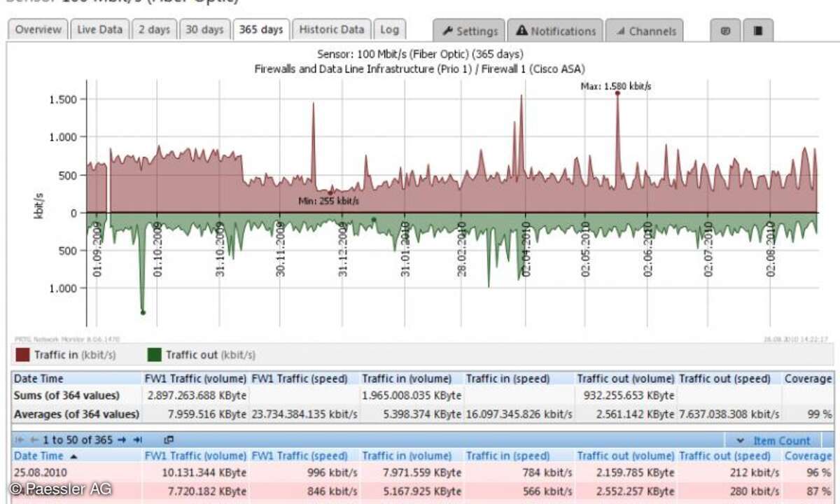Sort by lower Traffic in (speed) header
840x504 pixels.
click(x=509, y=456)
